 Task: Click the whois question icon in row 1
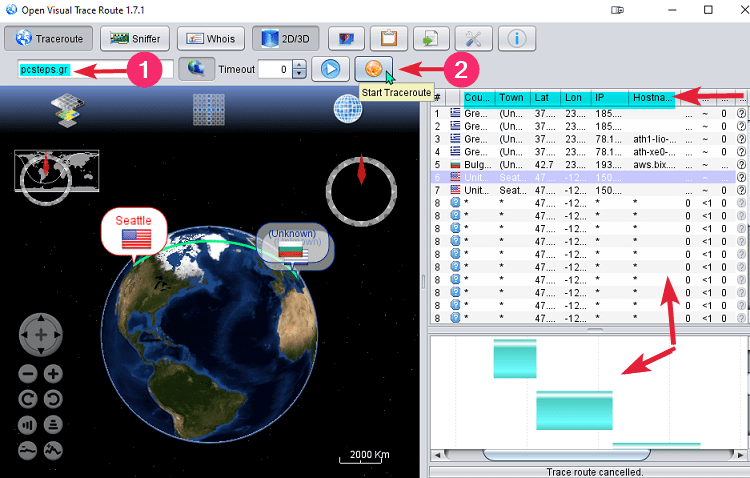click(741, 113)
